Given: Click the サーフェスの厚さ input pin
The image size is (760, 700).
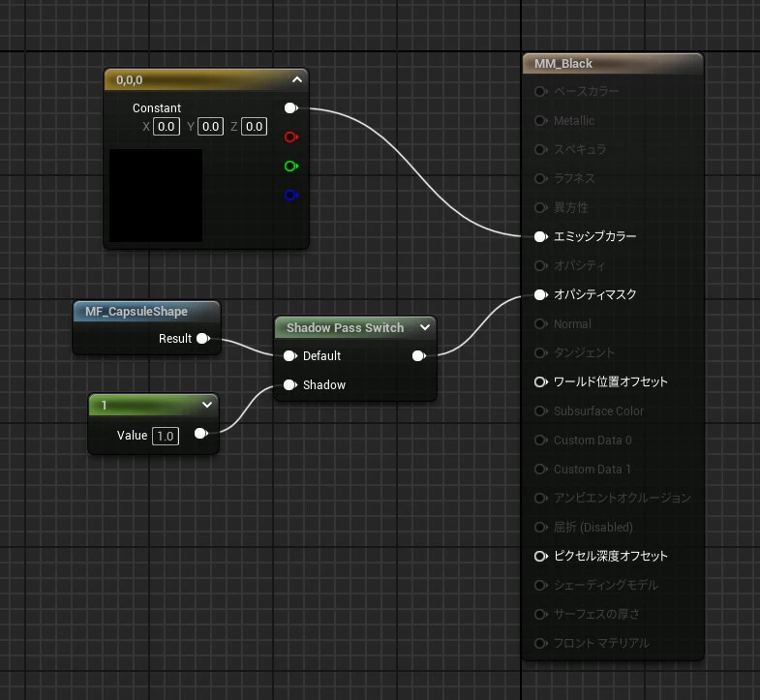Looking at the screenshot, I should point(540,614).
